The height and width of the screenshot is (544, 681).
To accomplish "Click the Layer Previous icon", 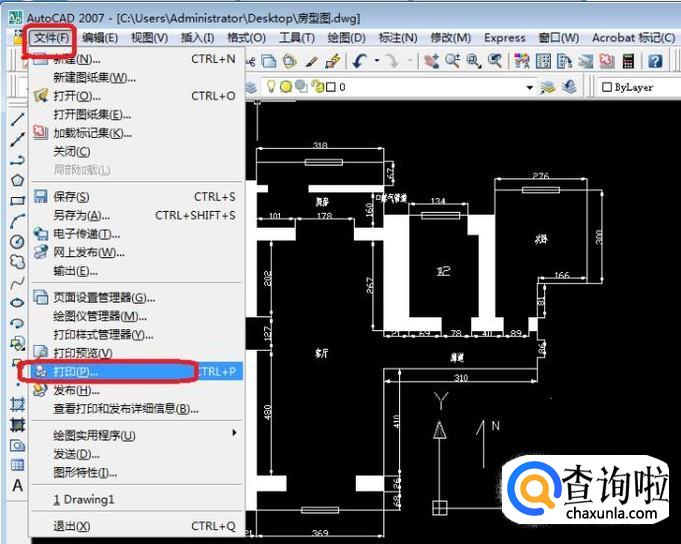I will 569,87.
